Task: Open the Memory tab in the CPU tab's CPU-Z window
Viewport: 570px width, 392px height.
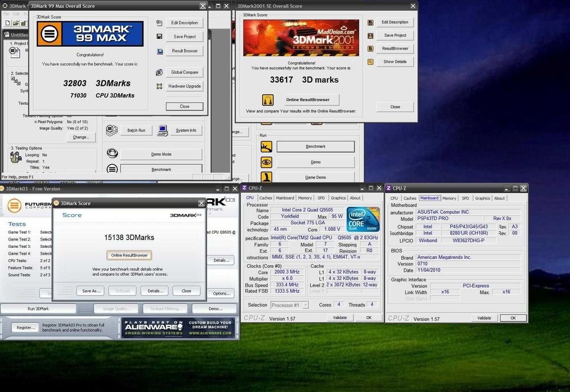Action: click(x=305, y=198)
